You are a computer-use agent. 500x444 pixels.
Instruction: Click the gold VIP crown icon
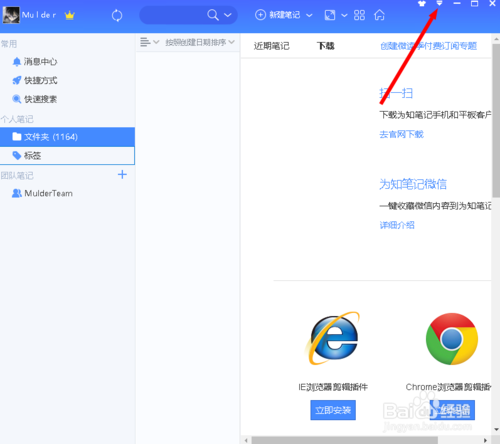coord(70,15)
